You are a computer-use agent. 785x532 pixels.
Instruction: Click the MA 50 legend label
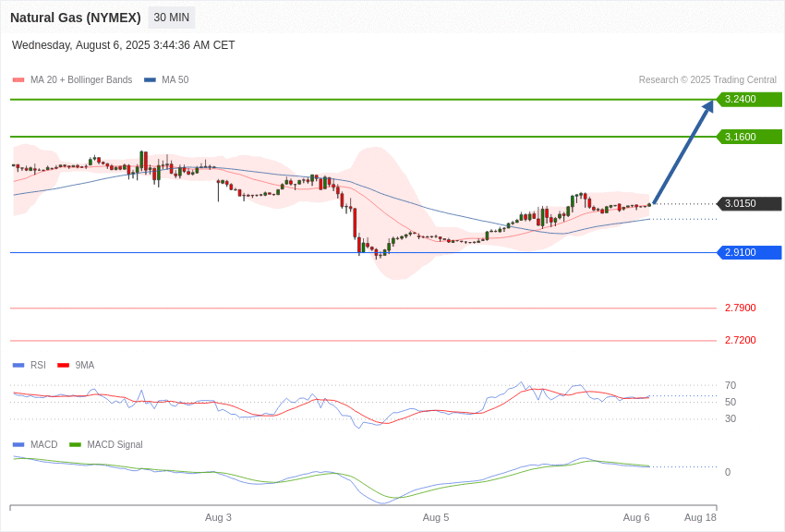(x=175, y=79)
